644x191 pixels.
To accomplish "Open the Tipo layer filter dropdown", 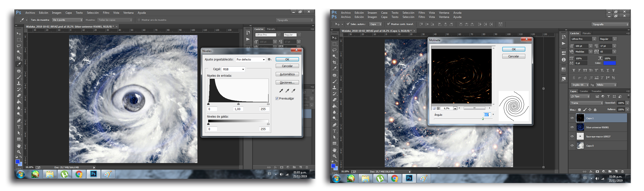I will (580, 96).
